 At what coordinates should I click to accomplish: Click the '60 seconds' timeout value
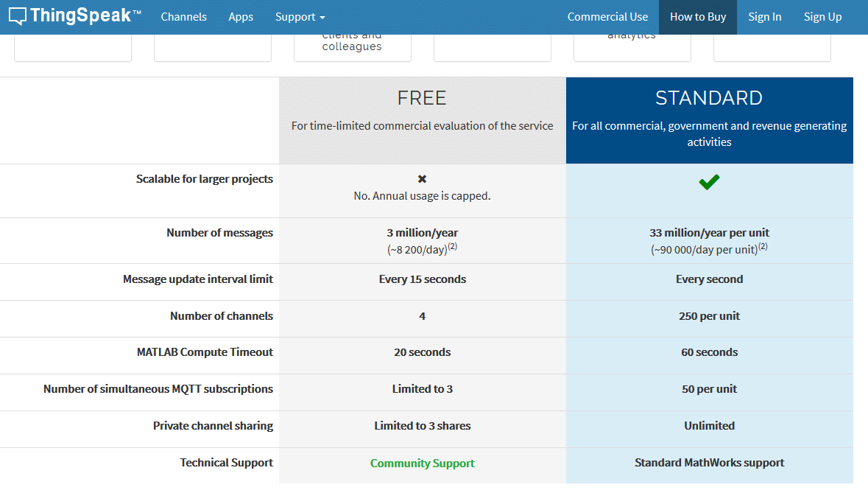[709, 352]
